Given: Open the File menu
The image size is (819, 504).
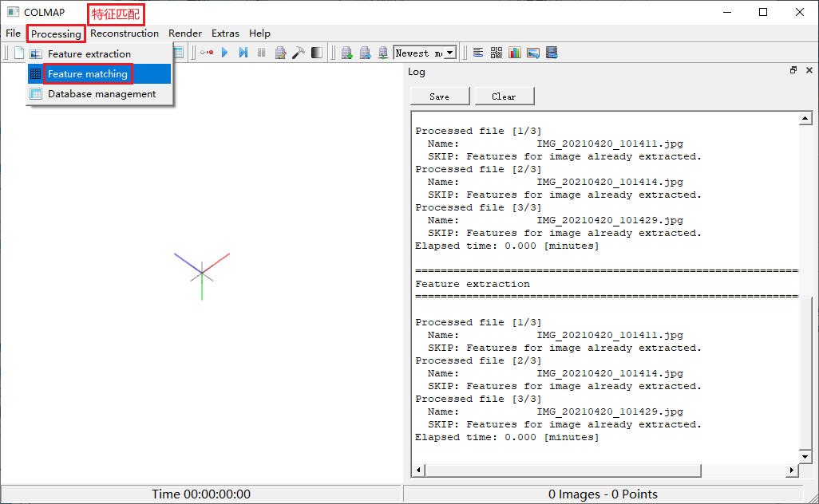Looking at the screenshot, I should click(13, 33).
